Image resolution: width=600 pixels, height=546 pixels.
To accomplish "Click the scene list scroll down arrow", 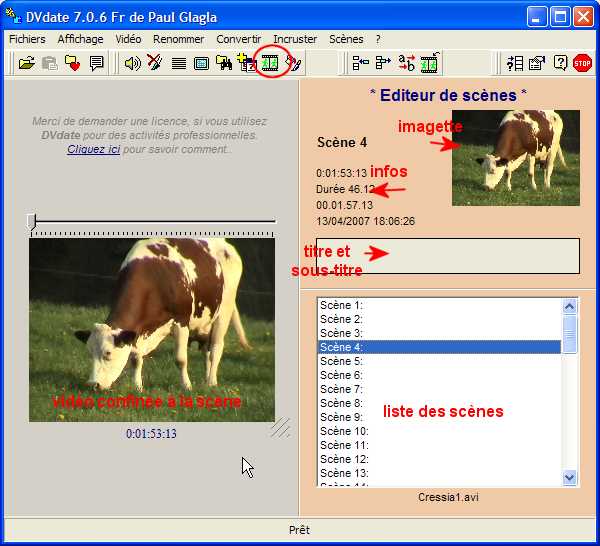I will tap(570, 478).
